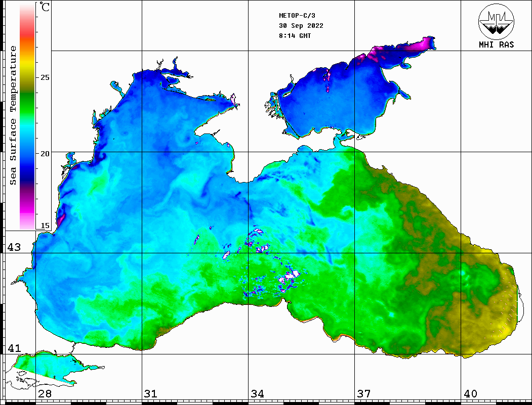Click the 'Sea Surface Temperature' vertical label
The image size is (532, 405).
click(x=13, y=115)
